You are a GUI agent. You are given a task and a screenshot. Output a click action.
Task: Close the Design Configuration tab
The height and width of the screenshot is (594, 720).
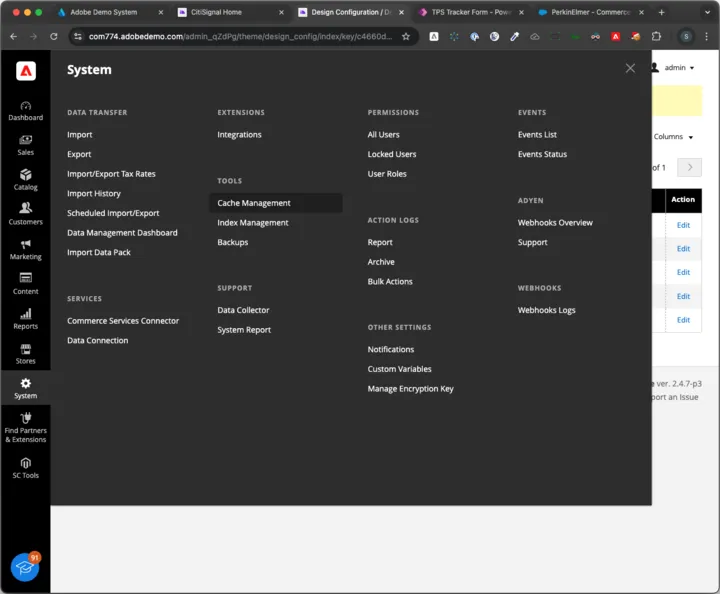point(401,12)
